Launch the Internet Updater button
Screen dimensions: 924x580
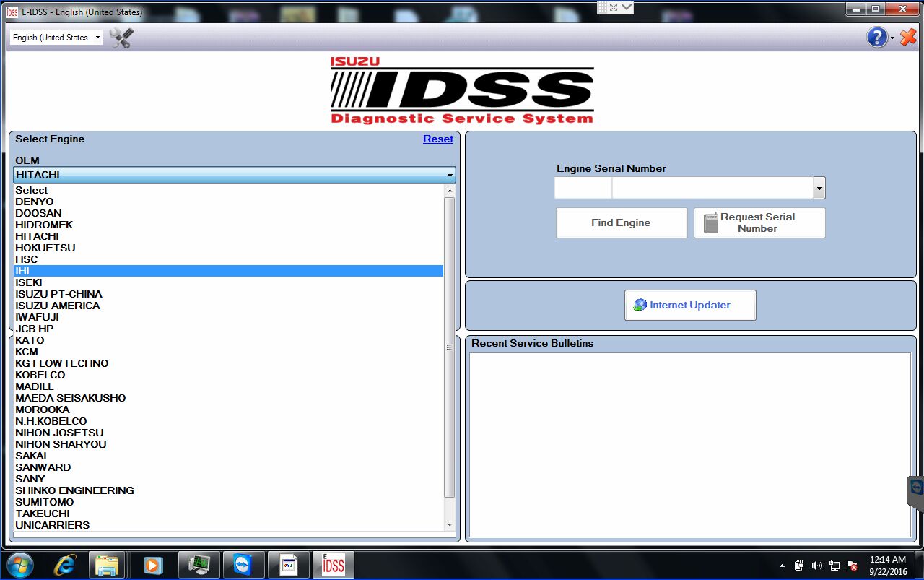(x=690, y=305)
